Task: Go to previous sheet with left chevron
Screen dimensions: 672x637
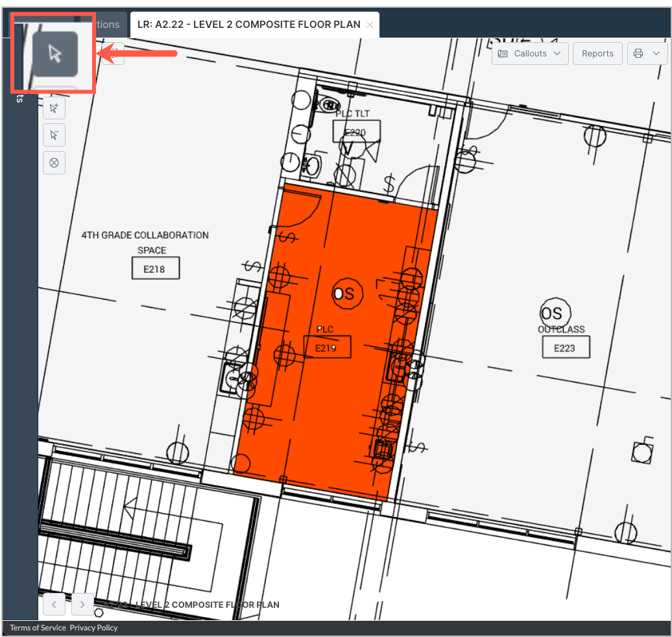Action: (54, 604)
